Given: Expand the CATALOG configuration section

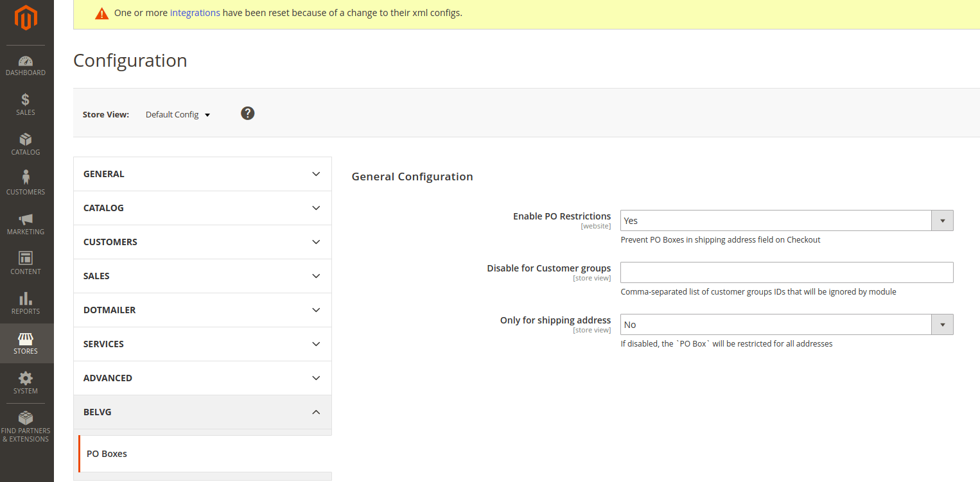Looking at the screenshot, I should pyautogui.click(x=202, y=208).
